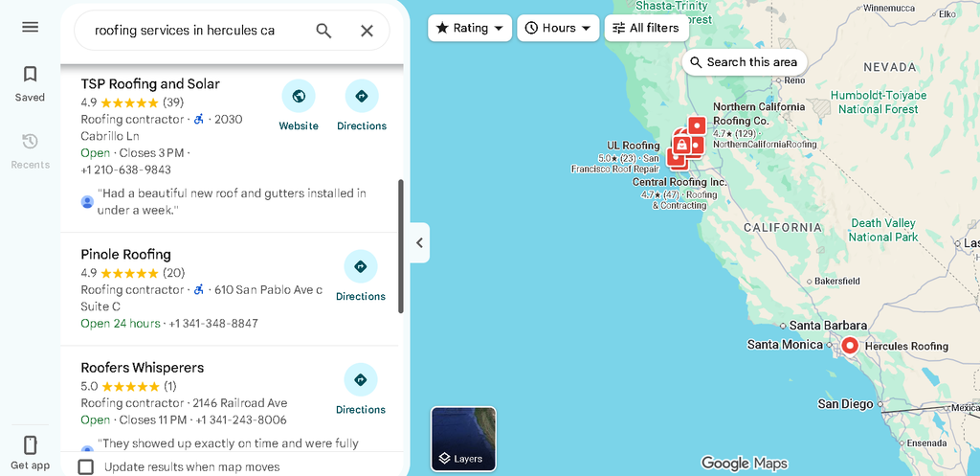Click Roofers Whisperers star rating 5.0

(x=128, y=386)
